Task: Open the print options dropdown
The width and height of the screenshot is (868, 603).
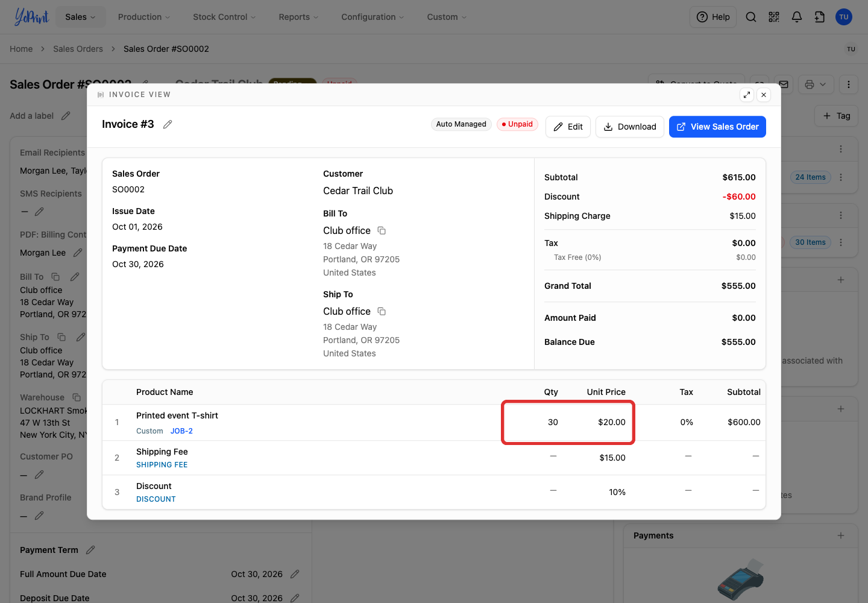Action: point(816,84)
